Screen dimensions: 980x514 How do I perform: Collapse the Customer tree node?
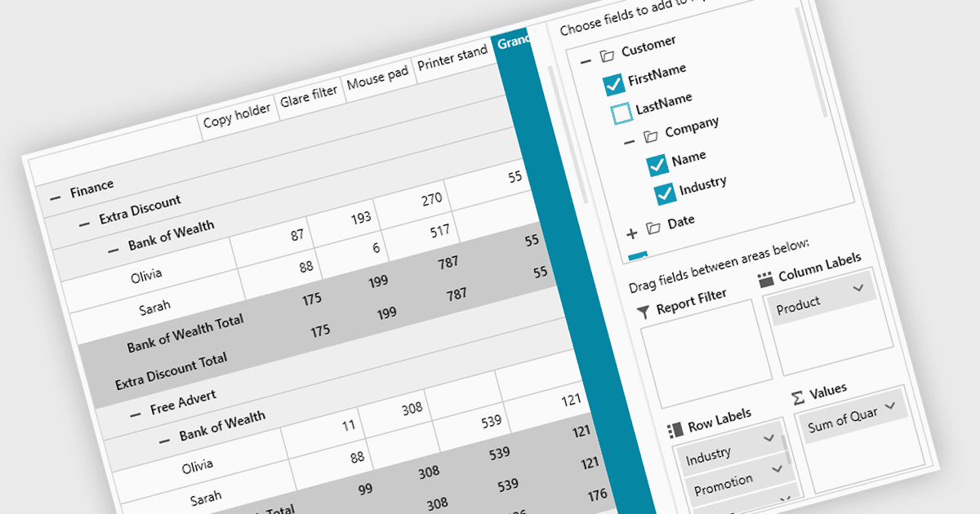[585, 60]
